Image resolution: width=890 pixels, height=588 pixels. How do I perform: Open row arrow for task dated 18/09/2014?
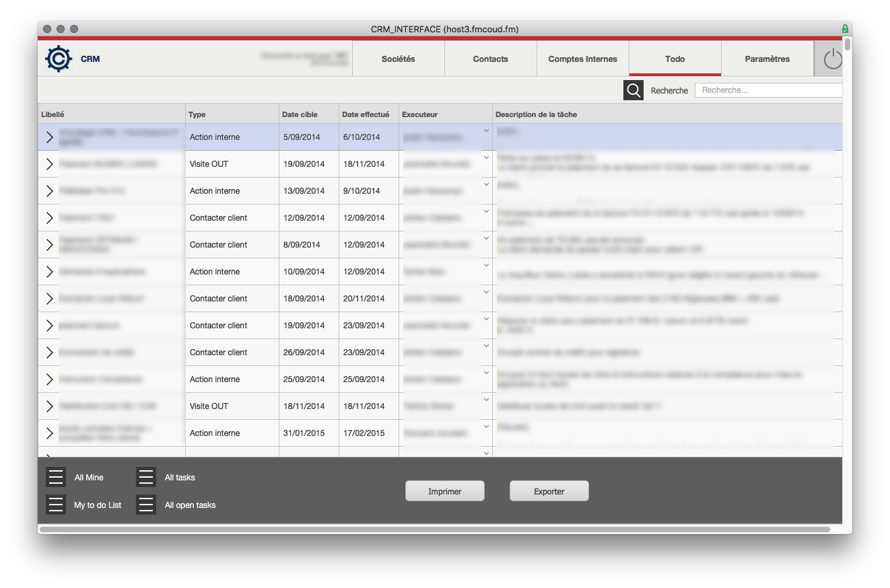pyautogui.click(x=49, y=299)
